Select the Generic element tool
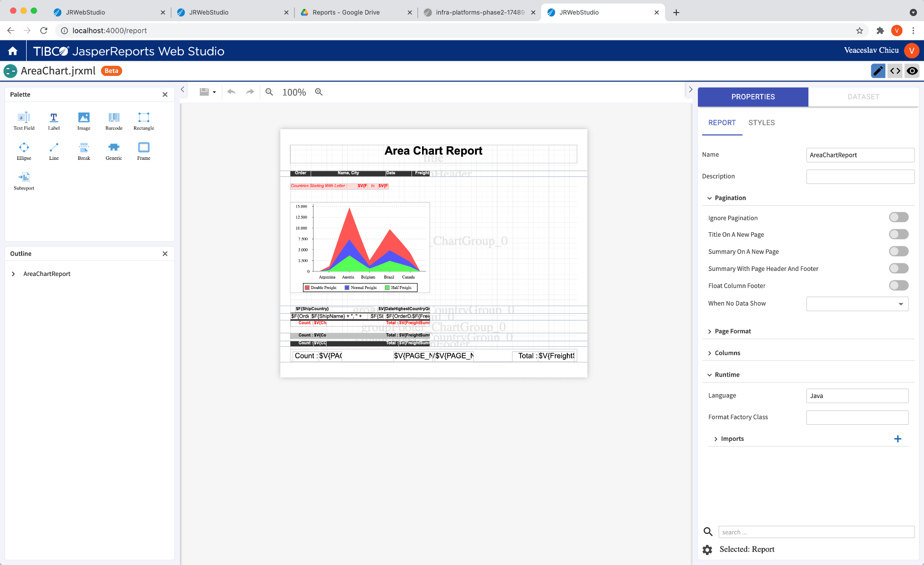The height and width of the screenshot is (565, 924). pyautogui.click(x=114, y=151)
